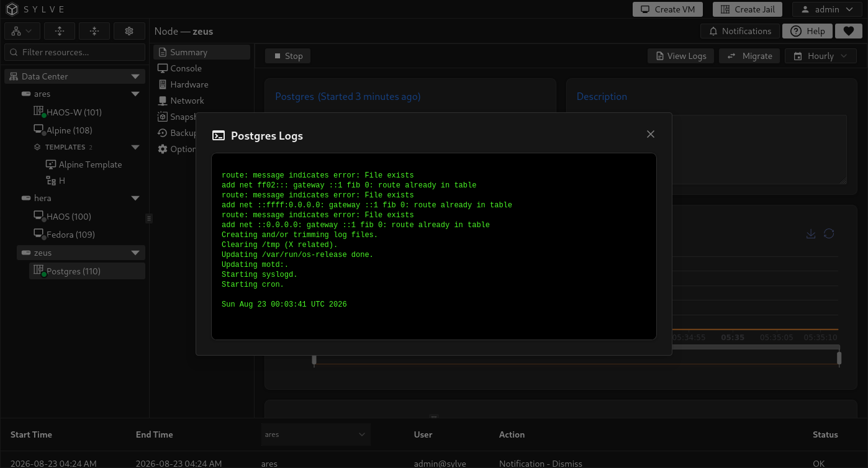Viewport: 868px width, 468px height.
Task: Open the Hourly interval dropdown
Action: pyautogui.click(x=820, y=56)
